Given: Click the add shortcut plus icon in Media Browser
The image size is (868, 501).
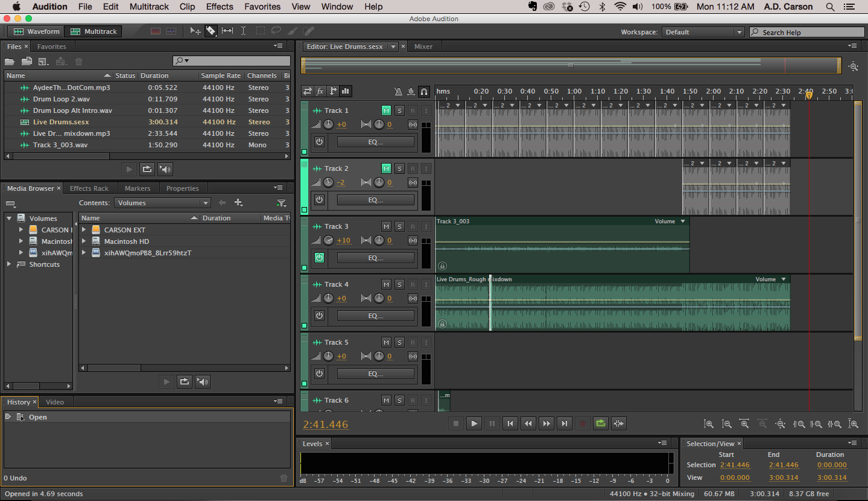Looking at the screenshot, I should tap(238, 203).
